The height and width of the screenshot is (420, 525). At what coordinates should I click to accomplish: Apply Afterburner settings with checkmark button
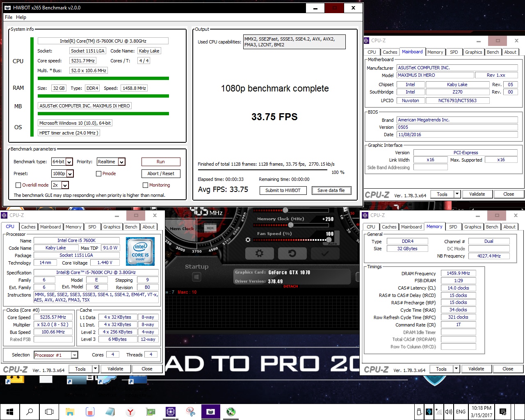[x=324, y=253]
